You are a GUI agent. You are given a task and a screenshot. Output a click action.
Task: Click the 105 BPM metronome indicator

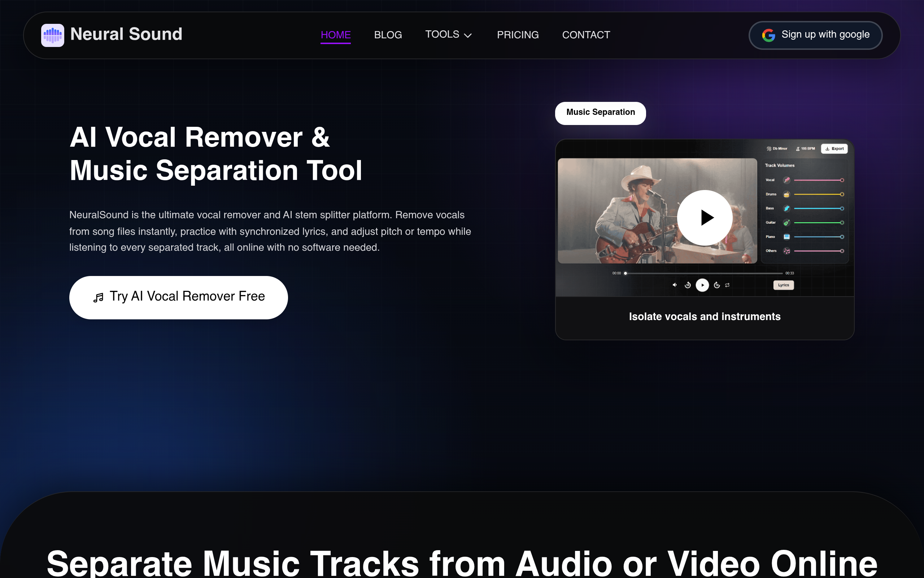(805, 149)
